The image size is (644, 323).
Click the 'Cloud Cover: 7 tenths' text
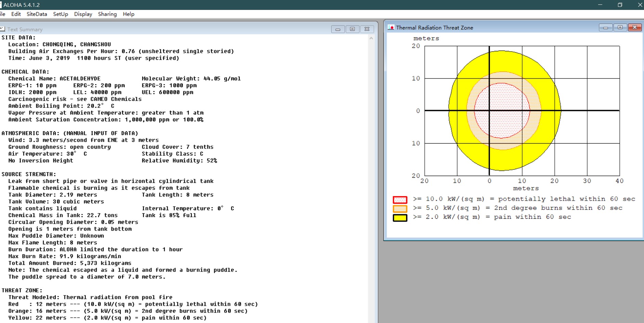178,147
